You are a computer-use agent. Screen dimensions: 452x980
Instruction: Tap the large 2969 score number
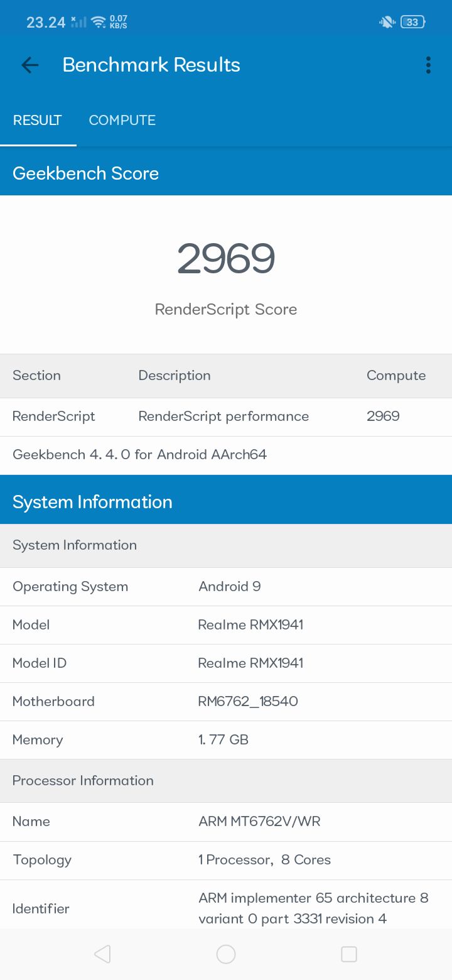click(226, 259)
